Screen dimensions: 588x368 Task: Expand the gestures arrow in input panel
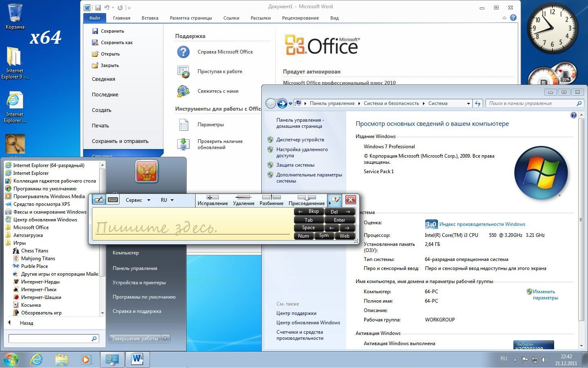coord(330,203)
